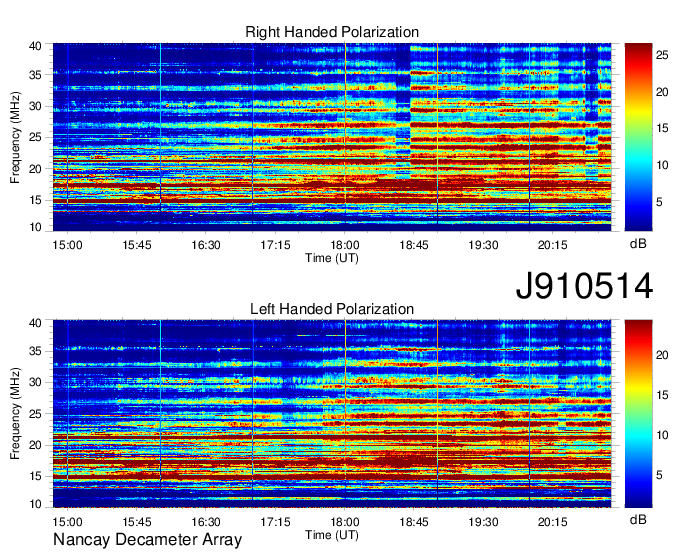Click the 15:00 time tick under Left Handed plot
Viewport: 680px width, 552px height.
[x=68, y=522]
